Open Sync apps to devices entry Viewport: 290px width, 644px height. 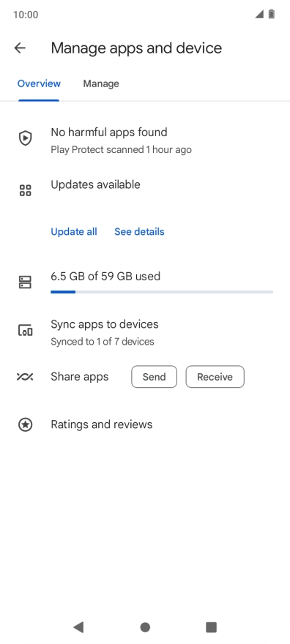[145, 332]
